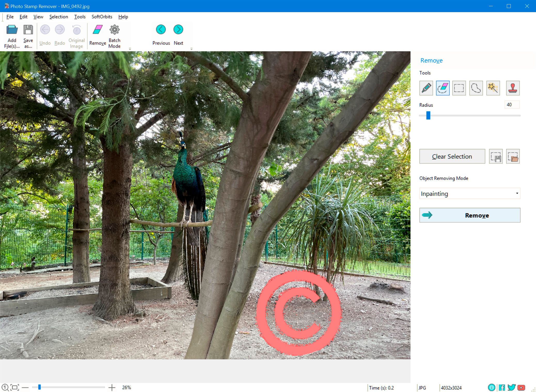
Task: Click the Original Image button
Action: 76,35
